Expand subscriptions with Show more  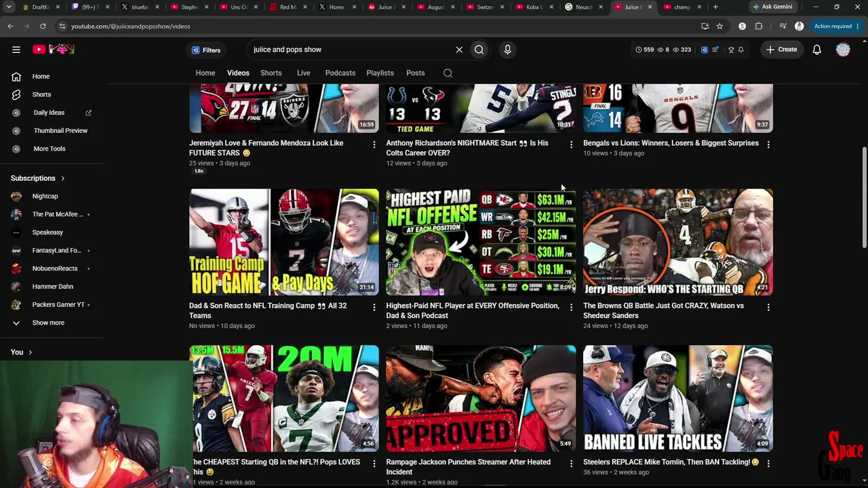(x=52, y=323)
